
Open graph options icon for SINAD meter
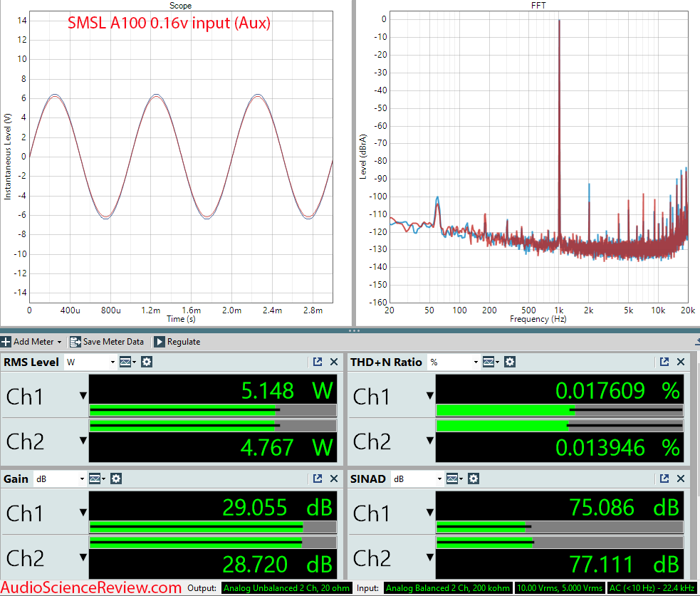pos(454,479)
